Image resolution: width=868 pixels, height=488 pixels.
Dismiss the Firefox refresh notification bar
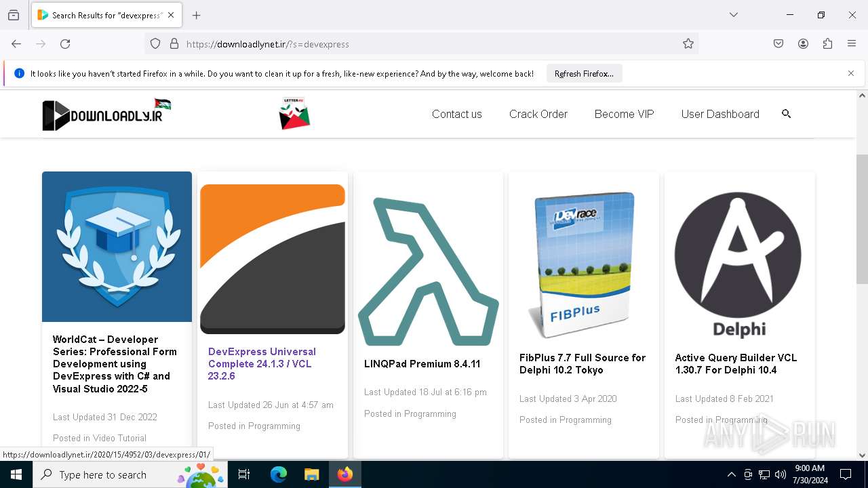851,73
